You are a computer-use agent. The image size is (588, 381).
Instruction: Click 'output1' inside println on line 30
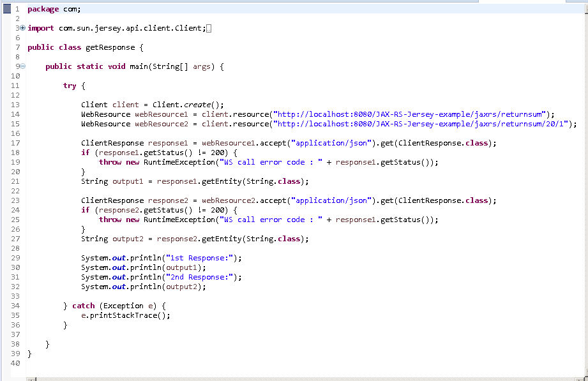(181, 268)
